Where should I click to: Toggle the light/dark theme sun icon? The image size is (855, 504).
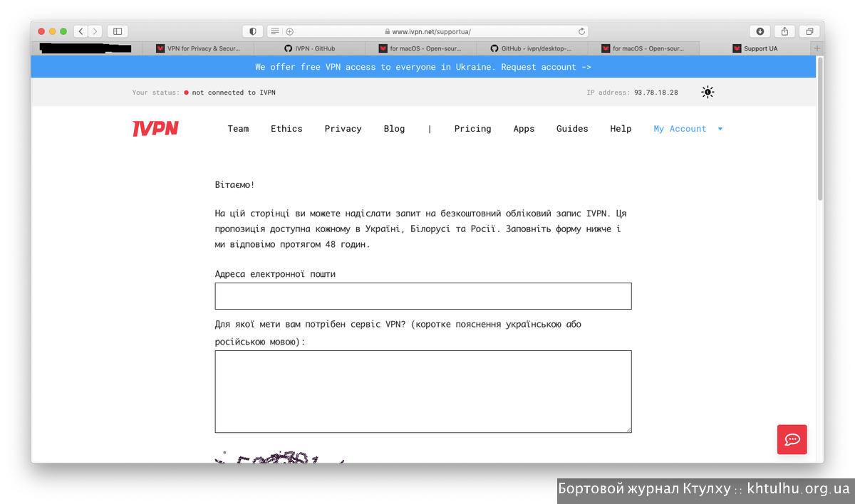pyautogui.click(x=708, y=93)
